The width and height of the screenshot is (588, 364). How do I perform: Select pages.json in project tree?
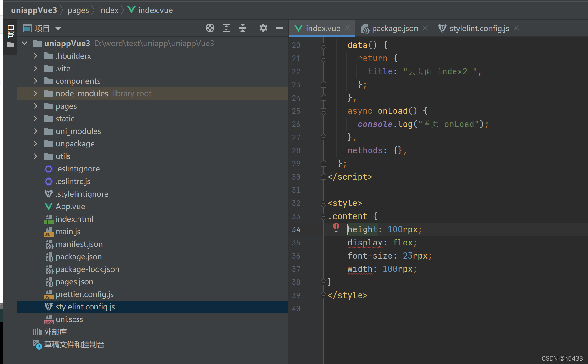(153, 282)
